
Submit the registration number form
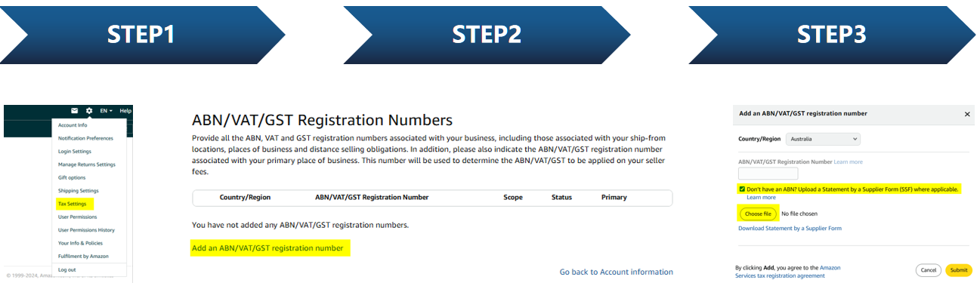click(x=959, y=270)
